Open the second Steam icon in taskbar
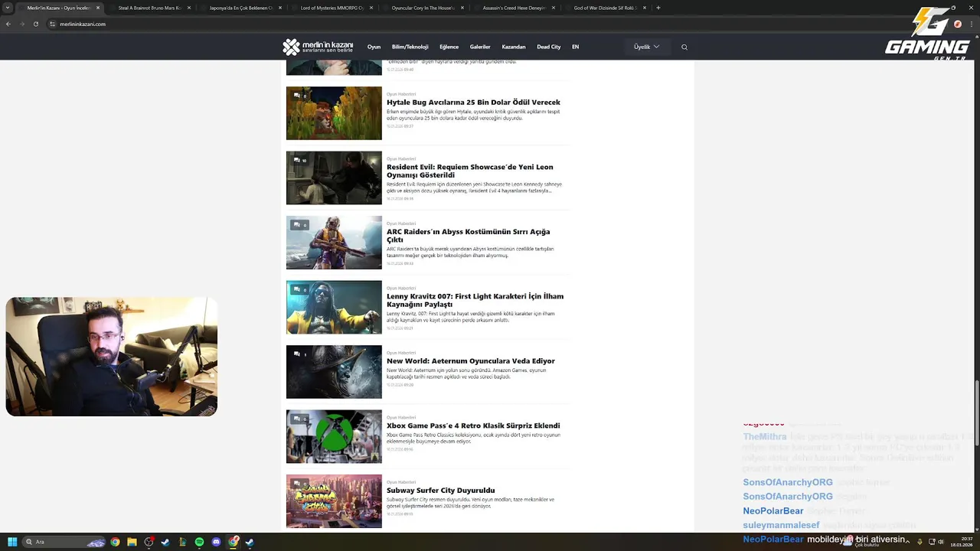Viewport: 980px width, 551px height. point(250,542)
